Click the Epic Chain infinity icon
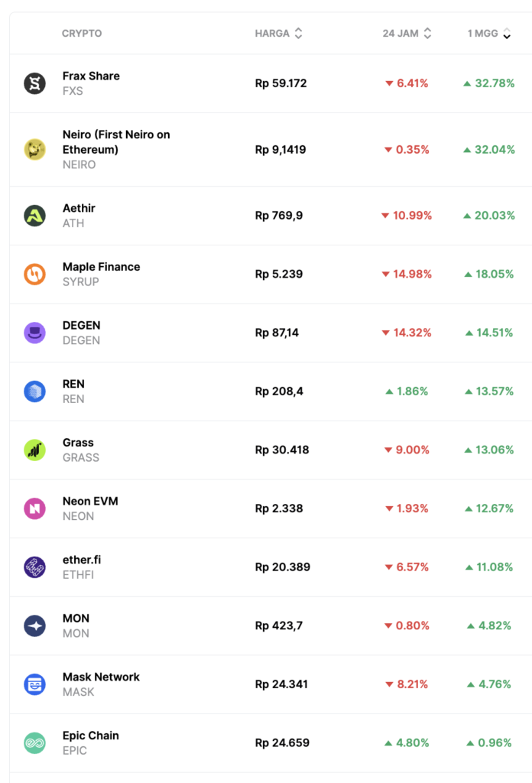Viewport: 532px width, 783px height. pyautogui.click(x=35, y=743)
